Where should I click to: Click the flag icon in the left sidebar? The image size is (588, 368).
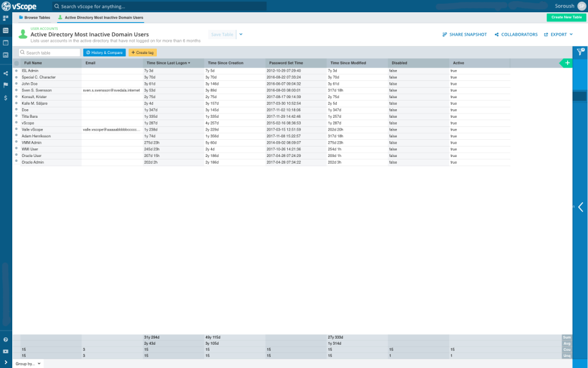coord(6,85)
